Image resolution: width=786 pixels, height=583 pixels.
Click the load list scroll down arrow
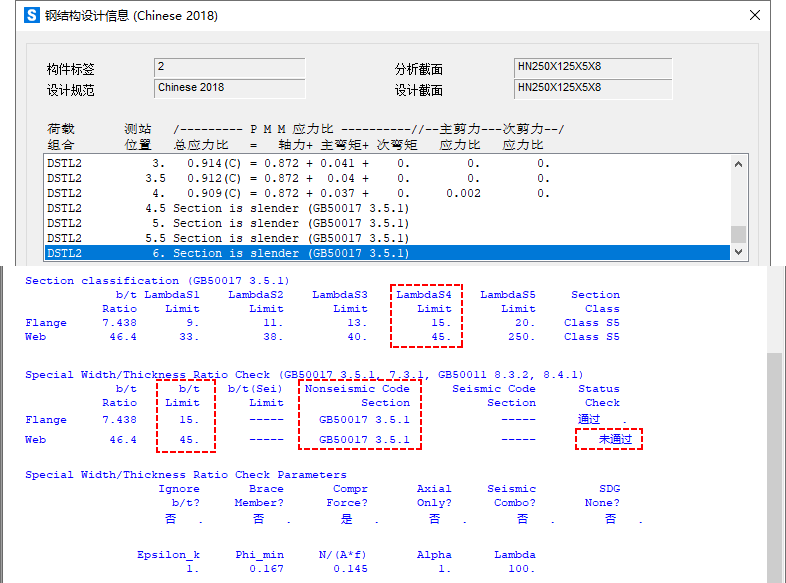[739, 253]
